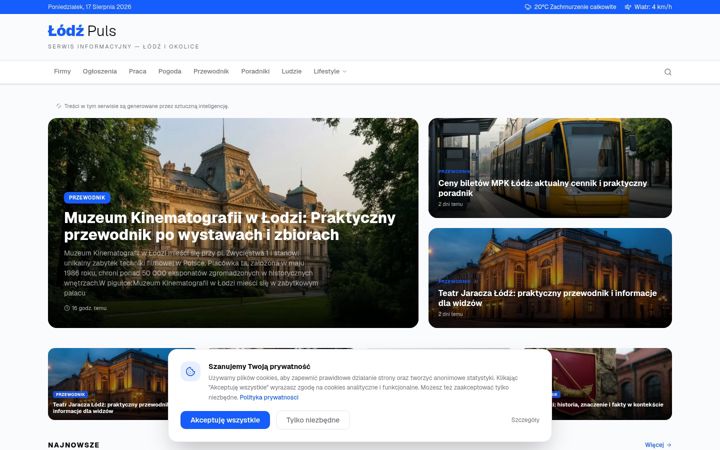Click 'Więcej' link next to Najnowsze
Image resolution: width=720 pixels, height=450 pixels.
[x=658, y=445]
